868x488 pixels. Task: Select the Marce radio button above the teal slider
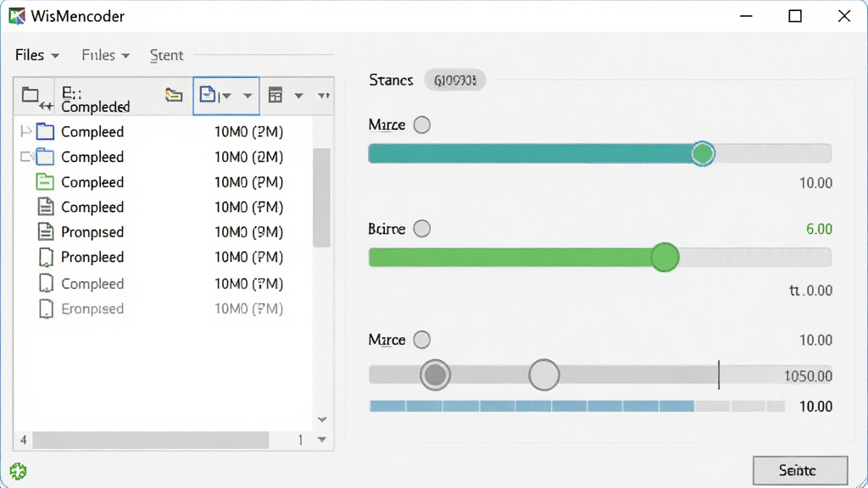coord(422,125)
